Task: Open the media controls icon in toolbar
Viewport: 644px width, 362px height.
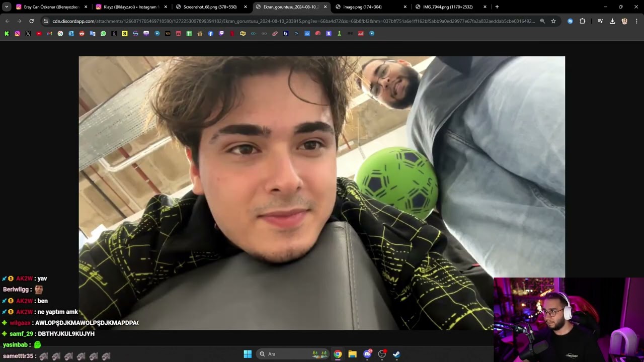Action: [600, 21]
